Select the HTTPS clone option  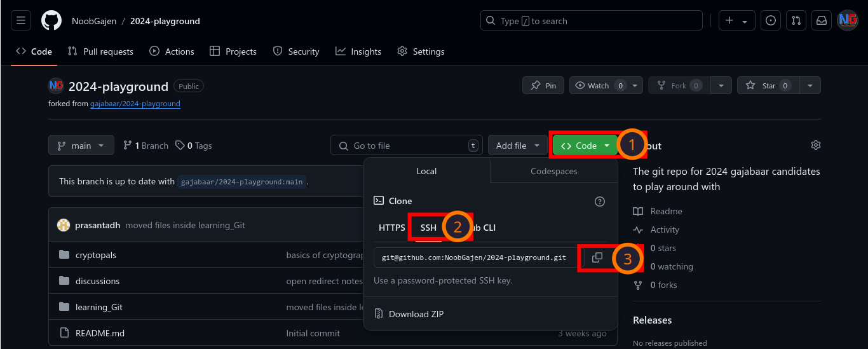[x=392, y=228]
